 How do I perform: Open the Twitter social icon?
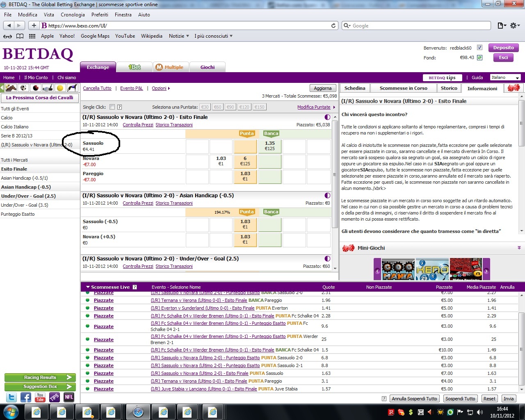pyautogui.click(x=11, y=397)
